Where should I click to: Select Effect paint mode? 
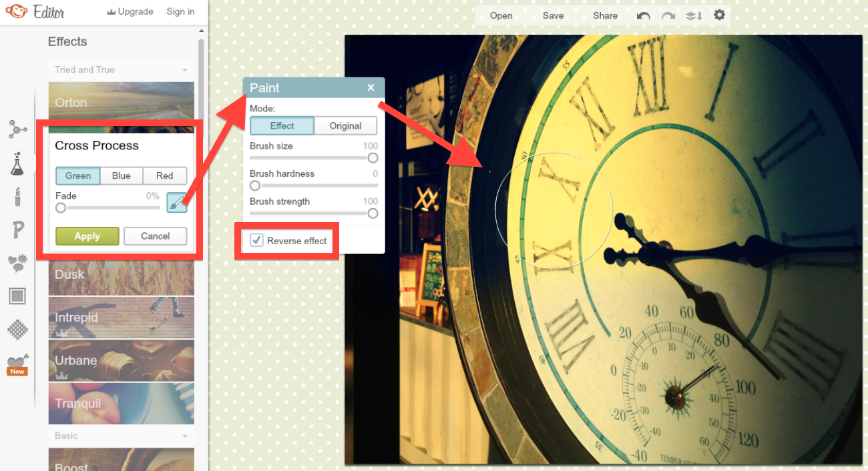tap(282, 125)
